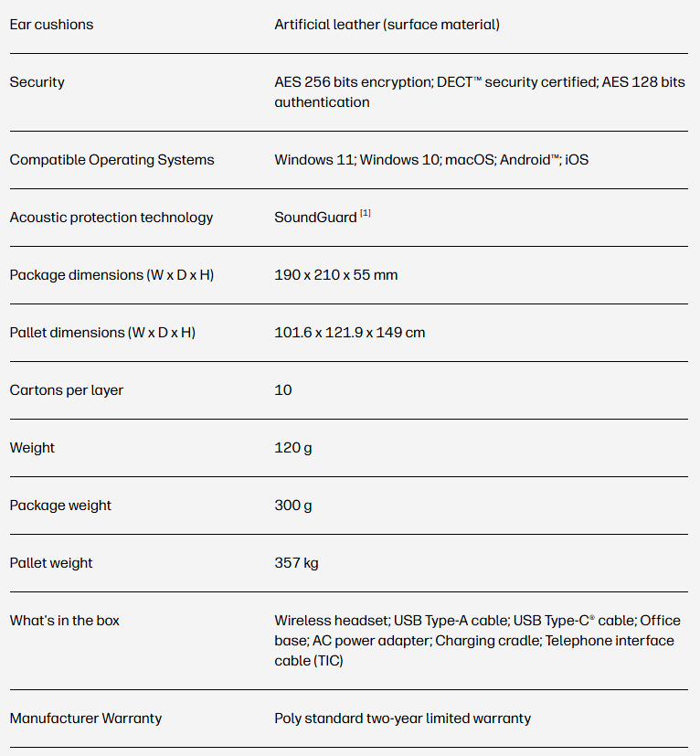The width and height of the screenshot is (700, 756).
Task: Select the Security row label
Action: pos(37,82)
